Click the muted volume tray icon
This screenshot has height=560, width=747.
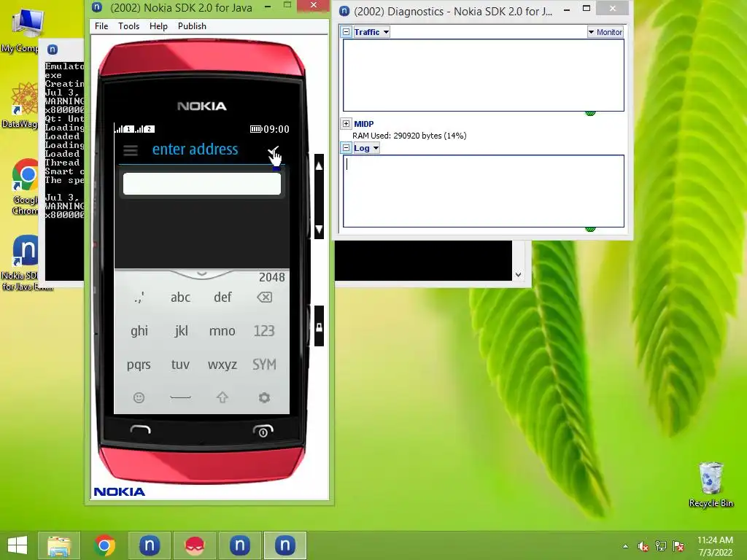click(x=643, y=546)
